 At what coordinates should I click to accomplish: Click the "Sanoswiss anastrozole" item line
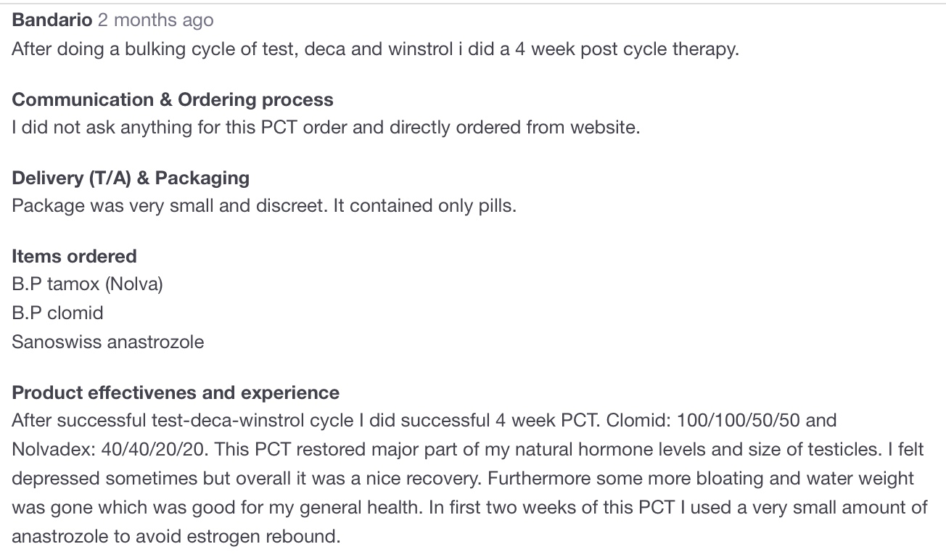[107, 342]
